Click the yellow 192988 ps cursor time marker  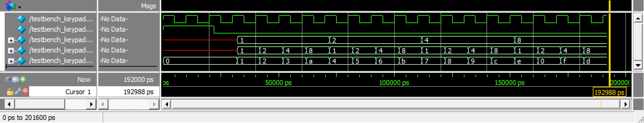pyautogui.click(x=609, y=92)
